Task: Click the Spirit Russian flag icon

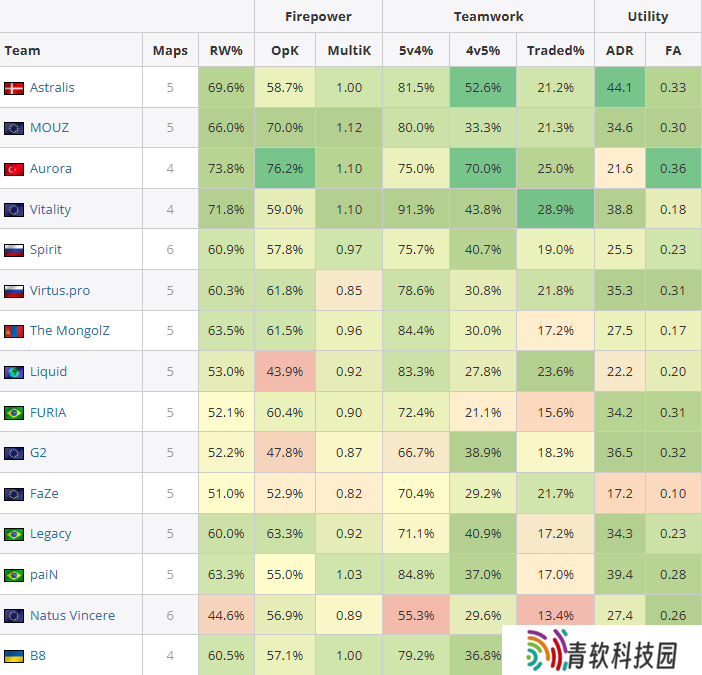Action: point(14,250)
